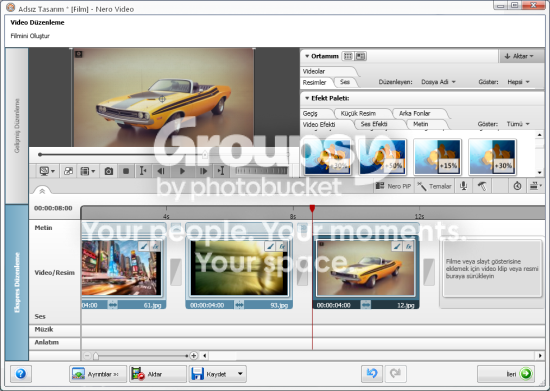Click the preview position scrubber bar
Screen dimensions: 550x391
[163, 154]
